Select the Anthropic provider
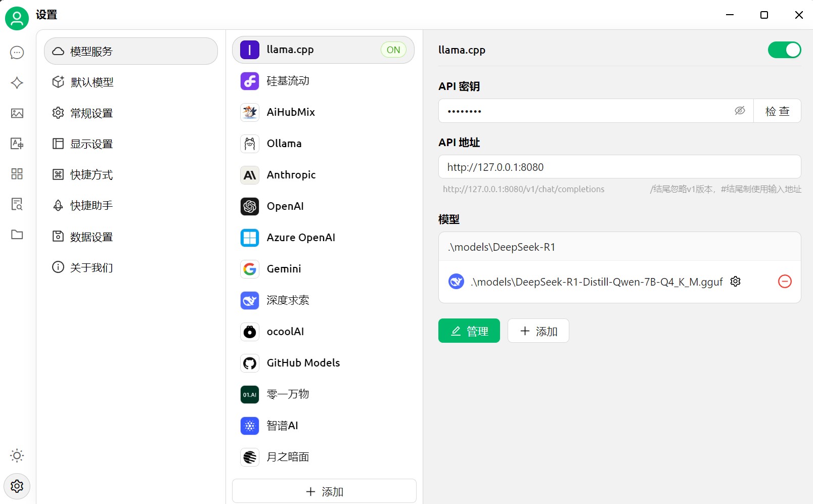 click(323, 175)
